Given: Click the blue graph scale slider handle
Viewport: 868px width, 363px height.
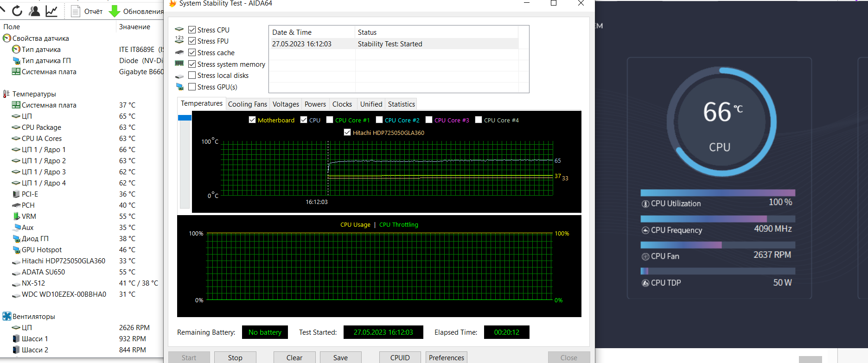Looking at the screenshot, I should pos(185,118).
